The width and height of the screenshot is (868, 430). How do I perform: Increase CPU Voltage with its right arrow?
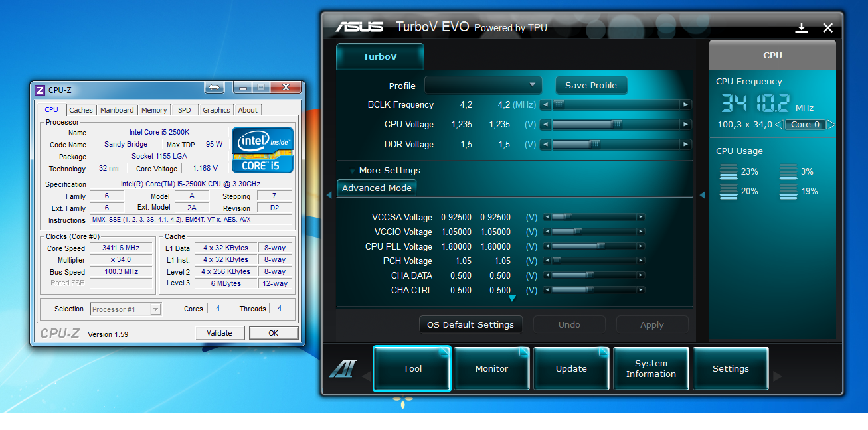tap(685, 125)
